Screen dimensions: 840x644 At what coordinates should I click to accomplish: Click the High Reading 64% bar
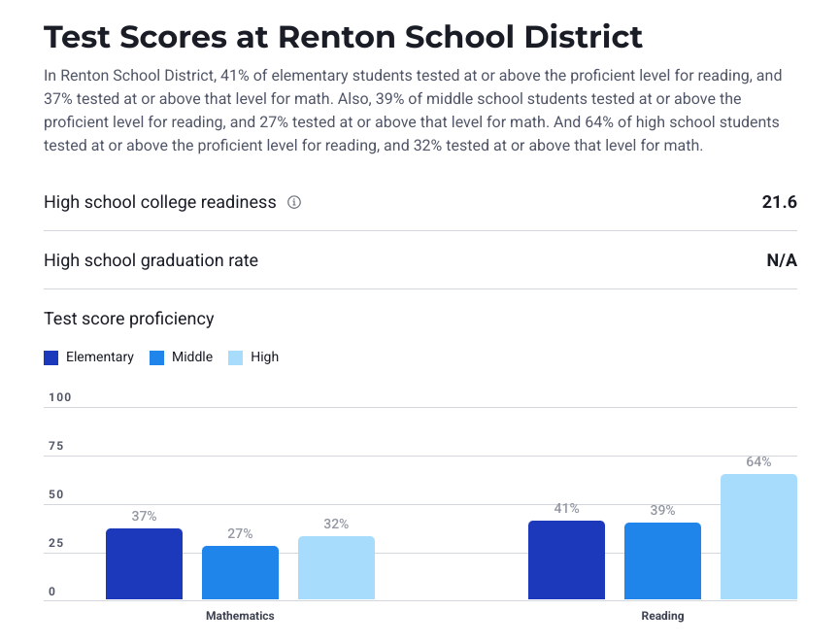pos(758,537)
